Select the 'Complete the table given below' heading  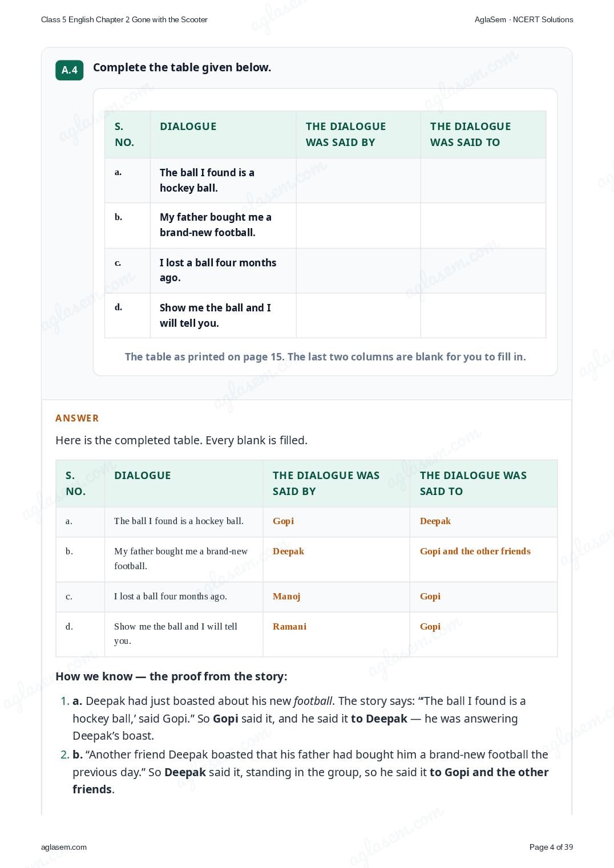(182, 67)
